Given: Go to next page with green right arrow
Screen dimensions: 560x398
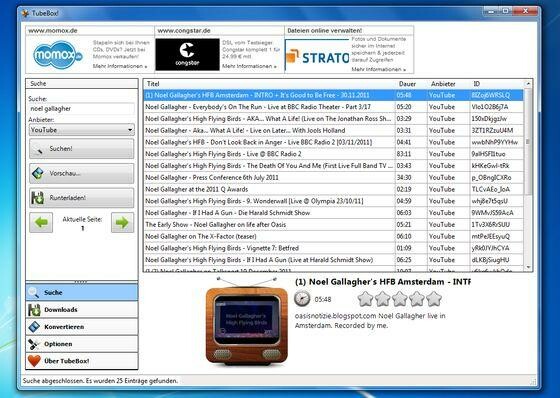Looking at the screenshot, I should pos(122,223).
